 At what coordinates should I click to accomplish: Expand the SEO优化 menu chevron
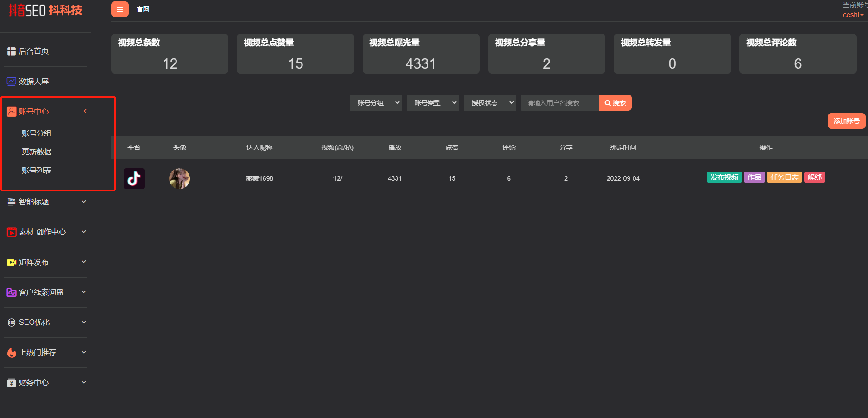click(84, 322)
